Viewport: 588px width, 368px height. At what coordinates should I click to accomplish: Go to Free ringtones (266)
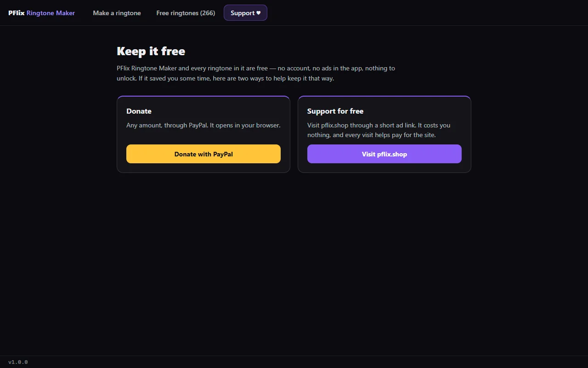pyautogui.click(x=186, y=13)
